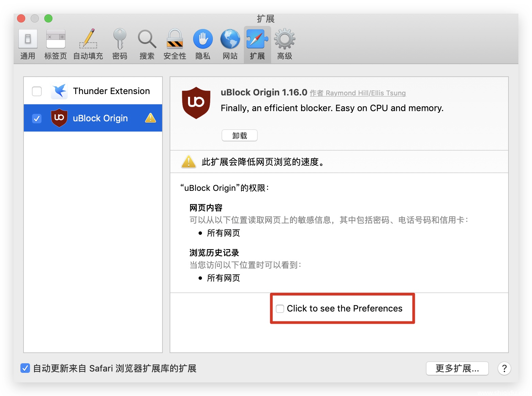Click the warning icon next to 此扩展会降低网页浏览的速度
The height and width of the screenshot is (396, 532).
coord(189,162)
